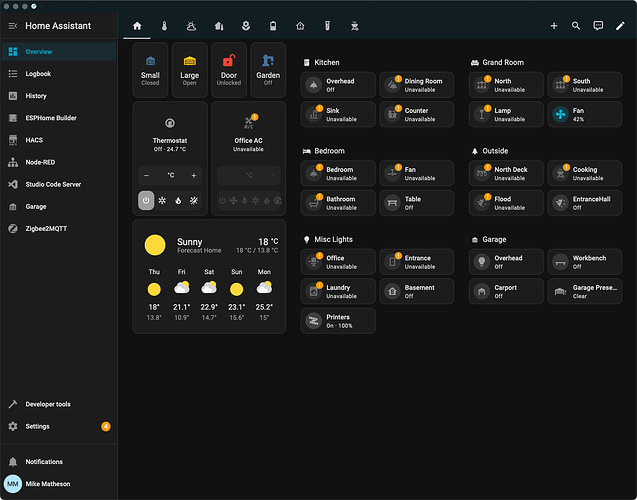Viewport: 637px width, 500px height.
Task: Open the Sunny weather forecast card
Action: 209,277
